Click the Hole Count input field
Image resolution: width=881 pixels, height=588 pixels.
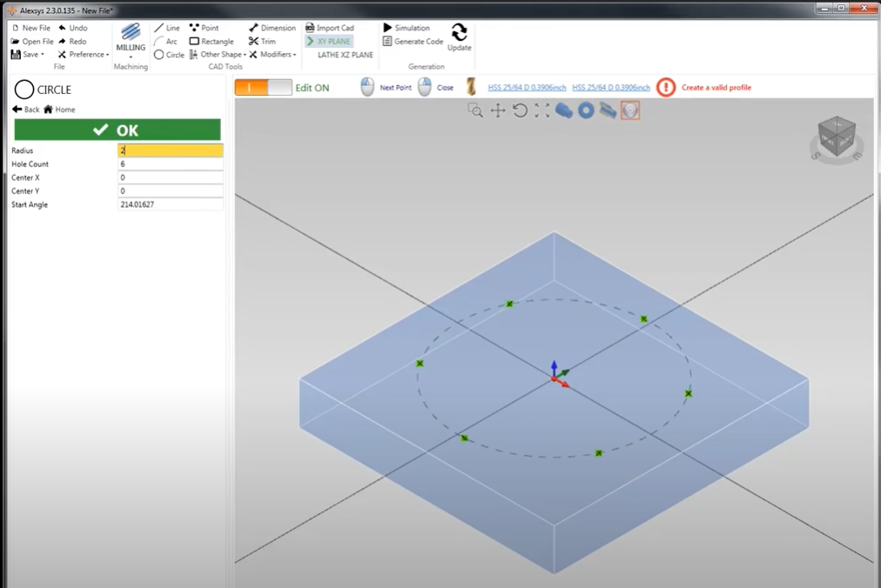171,164
